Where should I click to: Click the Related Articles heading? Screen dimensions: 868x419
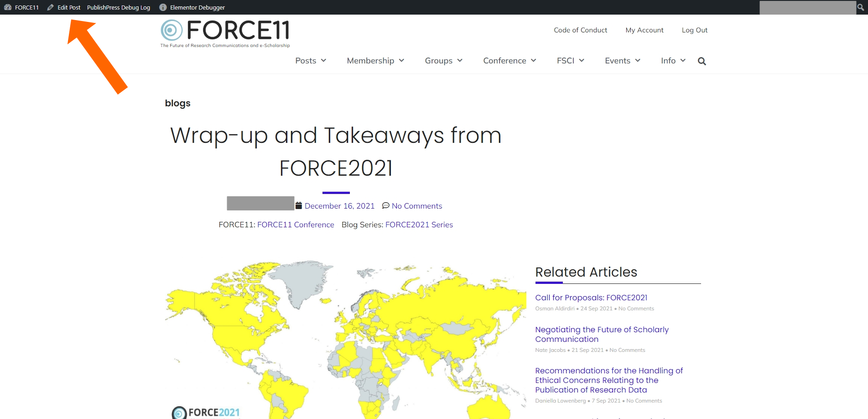pos(586,272)
